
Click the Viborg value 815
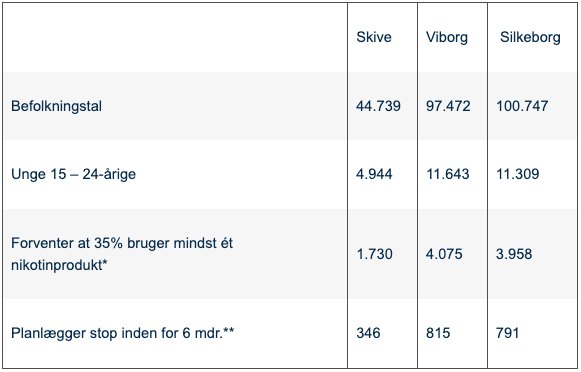click(x=438, y=333)
